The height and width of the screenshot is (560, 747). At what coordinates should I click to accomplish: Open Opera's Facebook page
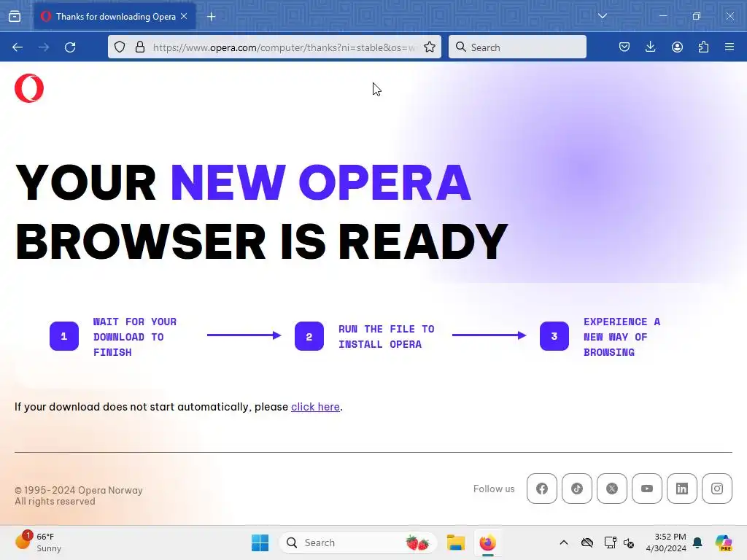tap(542, 489)
